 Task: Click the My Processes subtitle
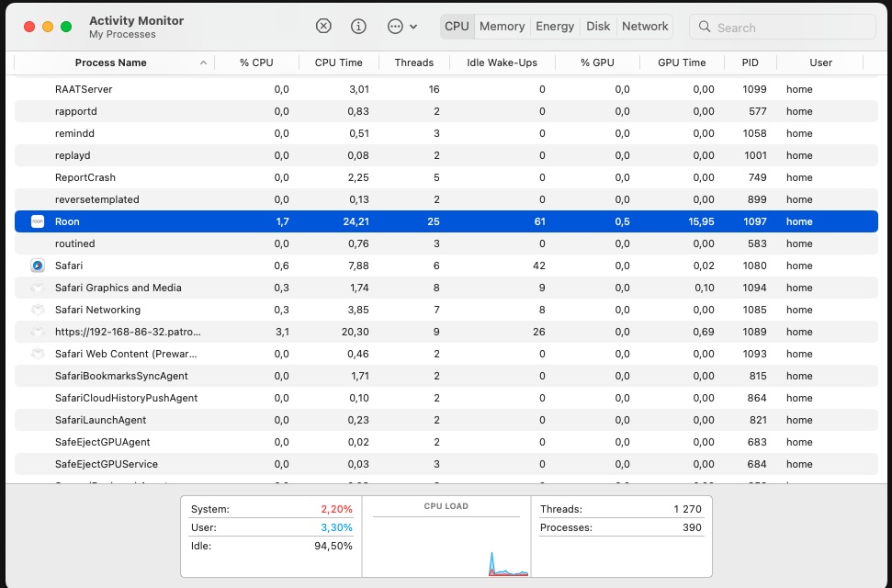pos(122,34)
